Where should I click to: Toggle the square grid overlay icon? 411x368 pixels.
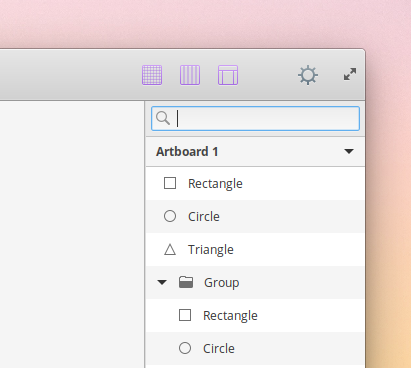pyautogui.click(x=152, y=75)
